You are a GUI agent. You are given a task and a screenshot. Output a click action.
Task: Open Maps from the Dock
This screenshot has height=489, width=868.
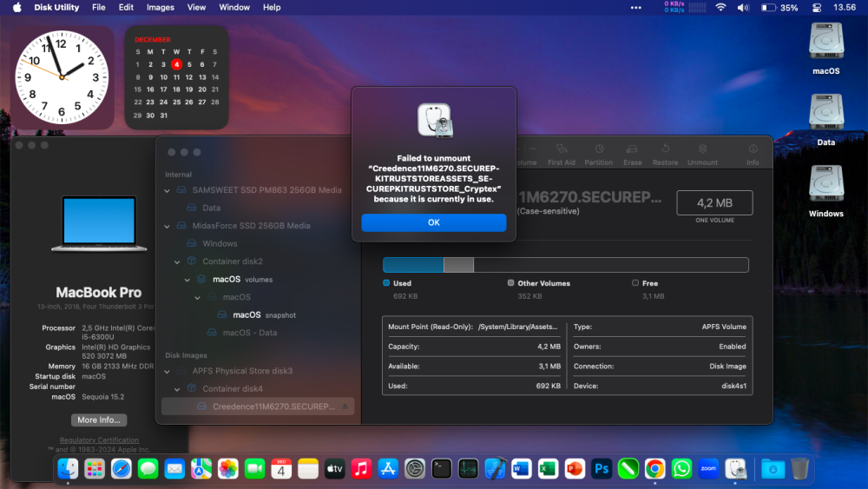point(201,469)
